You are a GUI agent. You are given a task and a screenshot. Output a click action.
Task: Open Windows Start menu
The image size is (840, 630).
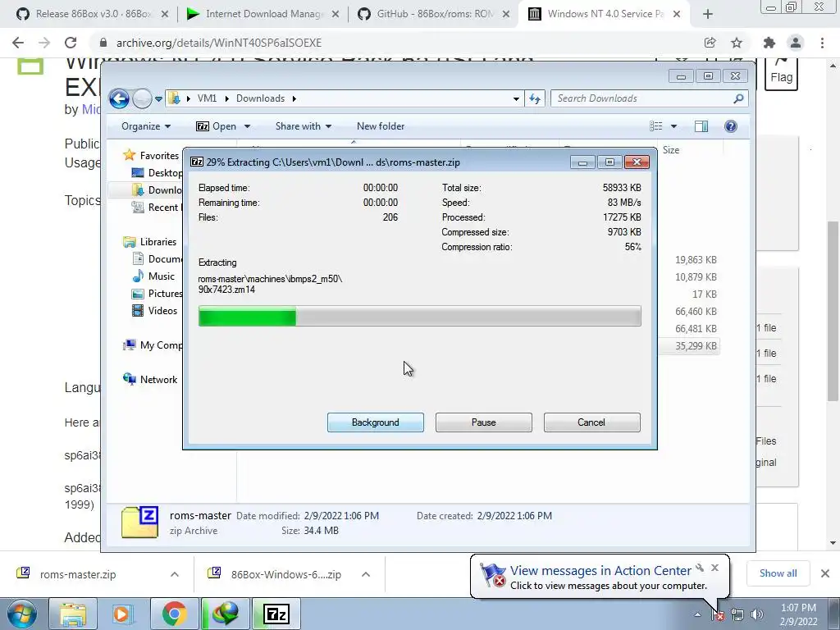22,614
